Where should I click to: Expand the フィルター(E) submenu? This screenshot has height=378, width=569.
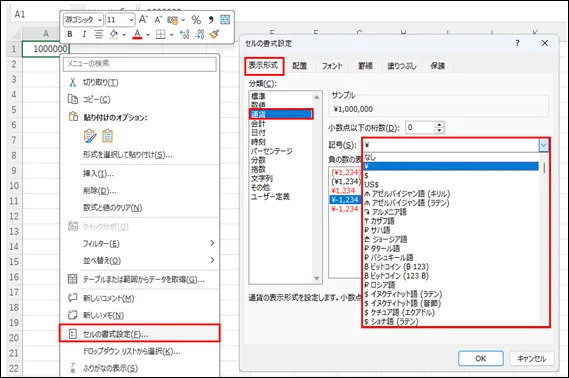pyautogui.click(x=212, y=243)
